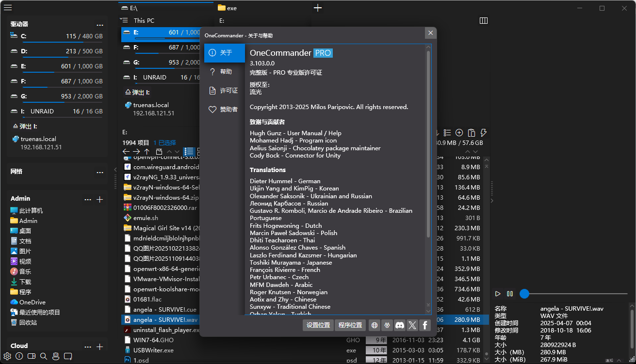
Task: Open the hamburger menu top-left
Action: point(8,8)
